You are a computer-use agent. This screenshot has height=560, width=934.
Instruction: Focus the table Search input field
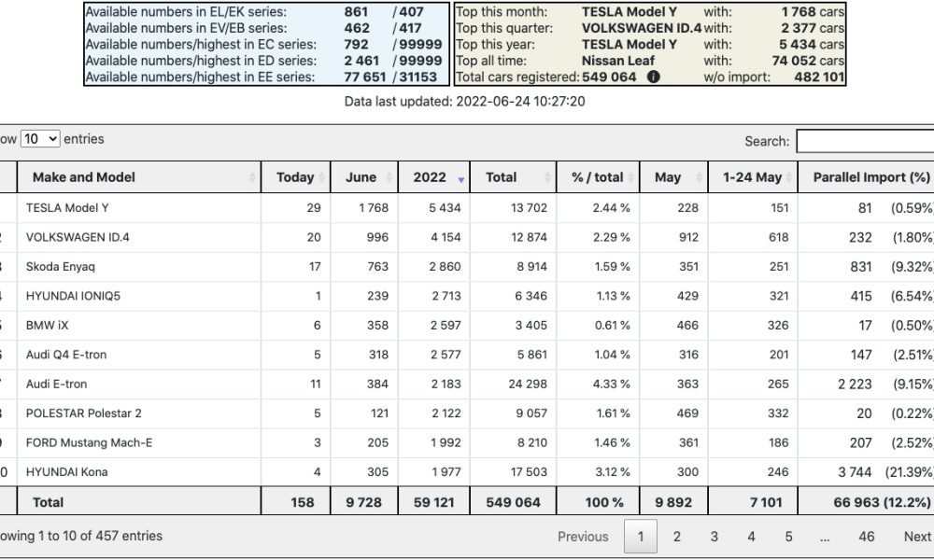(x=865, y=141)
